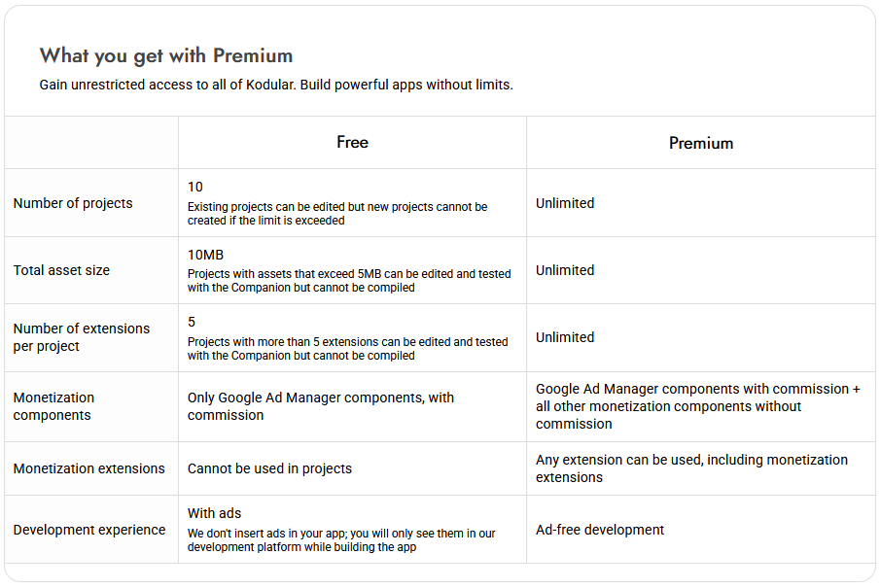The image size is (881, 588).
Task: Click the "Cannot be used in projects" cell
Action: point(269,468)
